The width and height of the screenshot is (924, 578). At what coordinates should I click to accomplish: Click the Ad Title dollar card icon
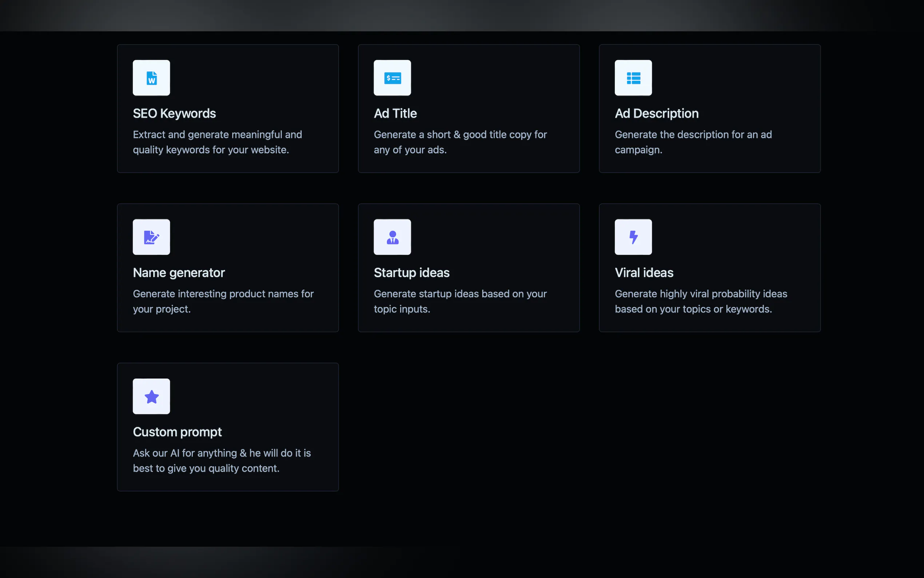pyautogui.click(x=392, y=78)
